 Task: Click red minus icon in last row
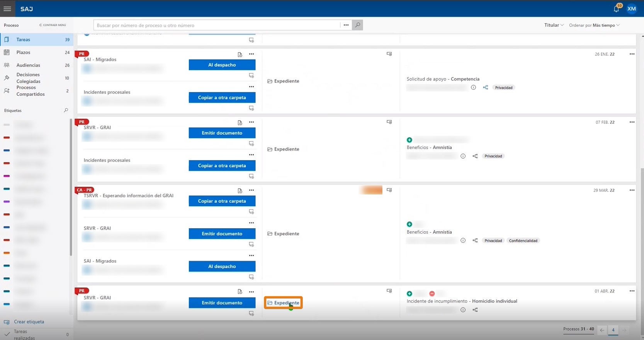tap(432, 294)
